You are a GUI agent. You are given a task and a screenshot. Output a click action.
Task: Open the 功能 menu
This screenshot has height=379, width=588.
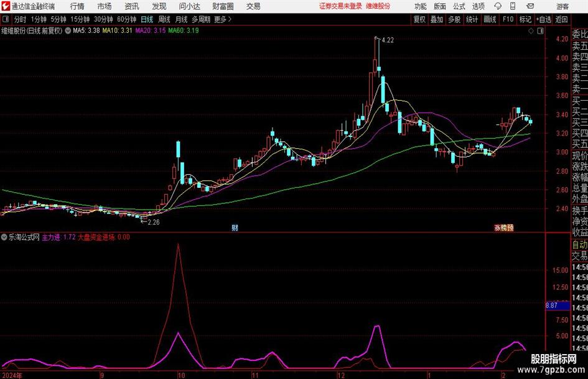tap(421, 6)
